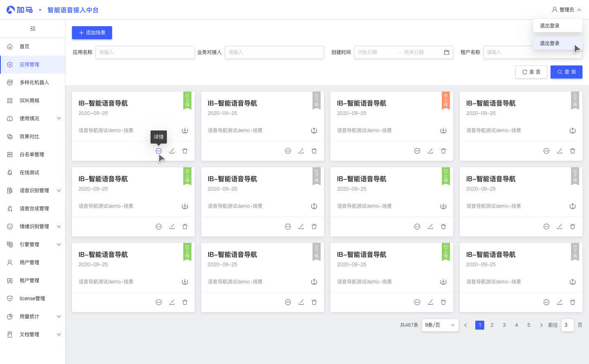This screenshot has height=364, width=589.
Task: Collapse the 管理员 user dropdown
Action: (579, 10)
